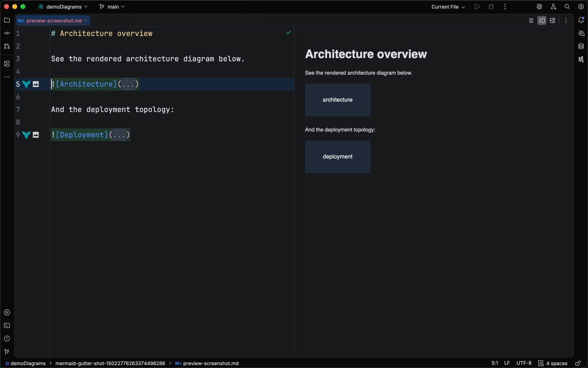Click demoDiagrams breadcrumb in status bar
Viewport: 588px width, 368px height.
(x=25, y=363)
